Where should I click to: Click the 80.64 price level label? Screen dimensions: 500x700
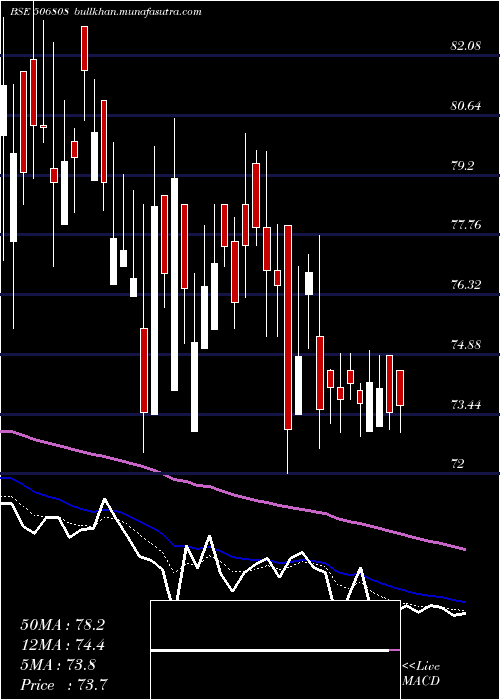pos(466,106)
